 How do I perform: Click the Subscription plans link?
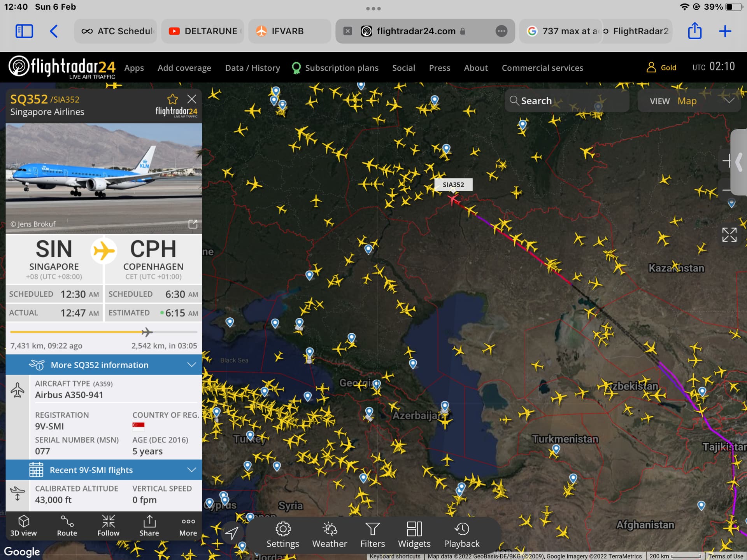tap(341, 68)
